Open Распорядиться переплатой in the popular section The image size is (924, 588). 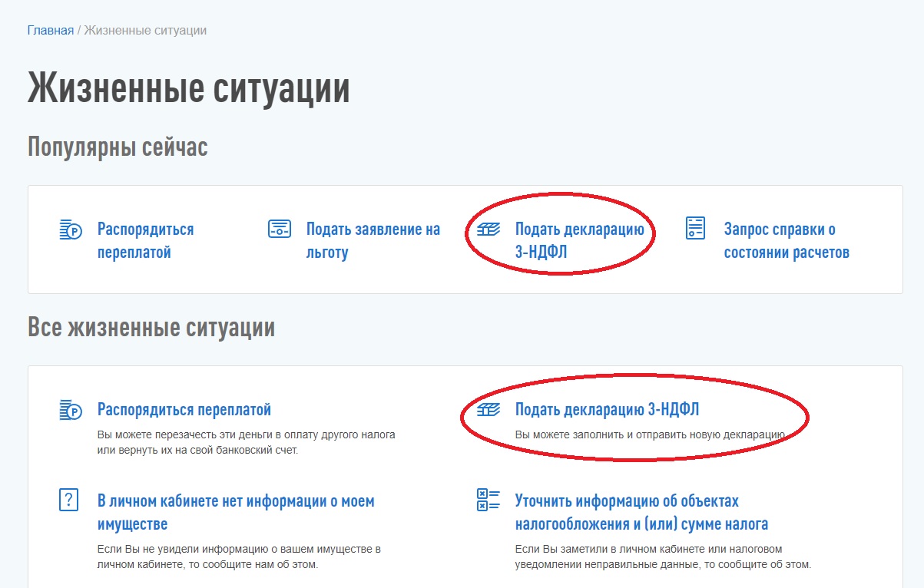coord(145,240)
